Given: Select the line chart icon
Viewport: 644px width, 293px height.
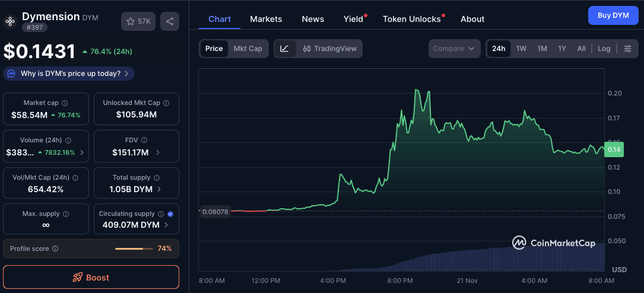Looking at the screenshot, I should (x=285, y=49).
